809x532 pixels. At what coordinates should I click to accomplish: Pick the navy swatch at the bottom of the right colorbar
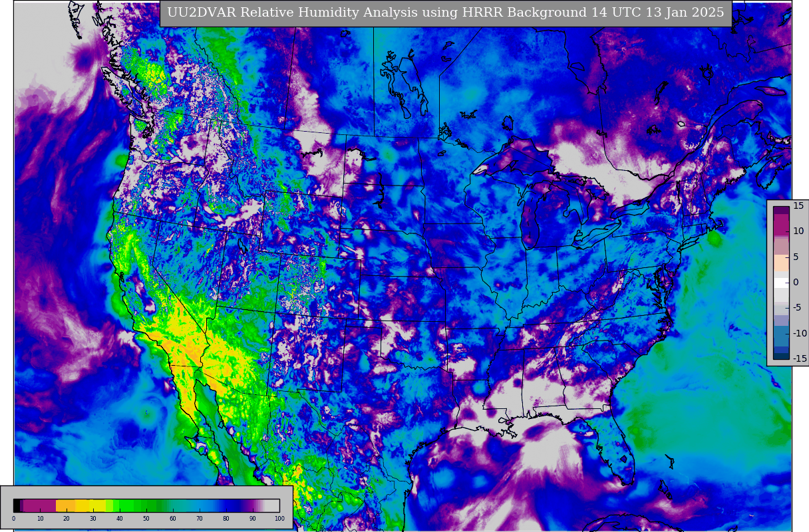pyautogui.click(x=781, y=356)
